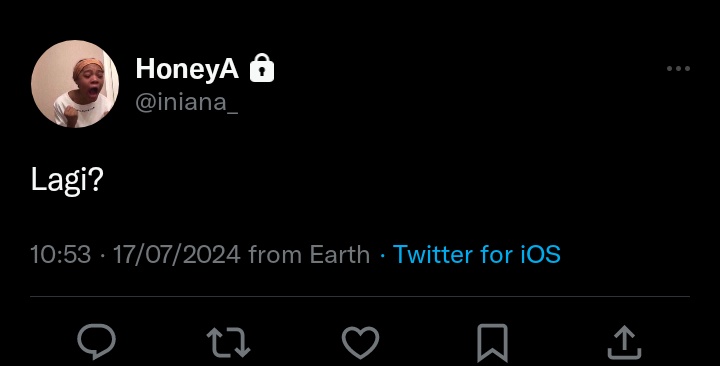Select the HoneyA display name

[187, 69]
